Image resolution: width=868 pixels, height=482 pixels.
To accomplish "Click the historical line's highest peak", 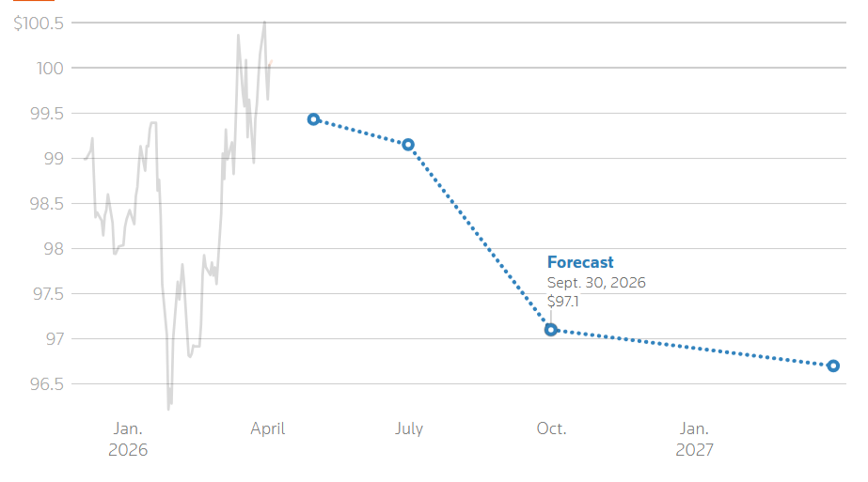I will (x=264, y=22).
